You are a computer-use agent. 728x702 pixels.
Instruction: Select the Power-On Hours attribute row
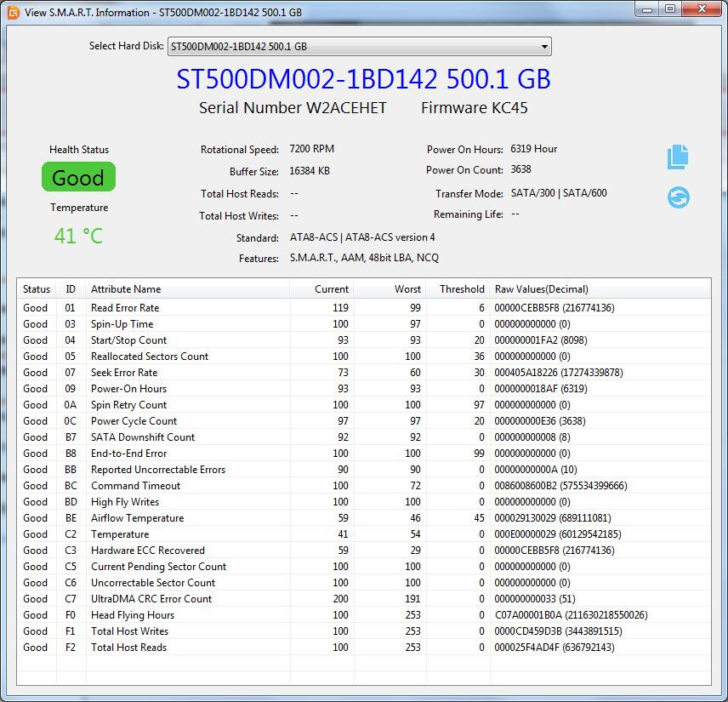tap(364, 388)
